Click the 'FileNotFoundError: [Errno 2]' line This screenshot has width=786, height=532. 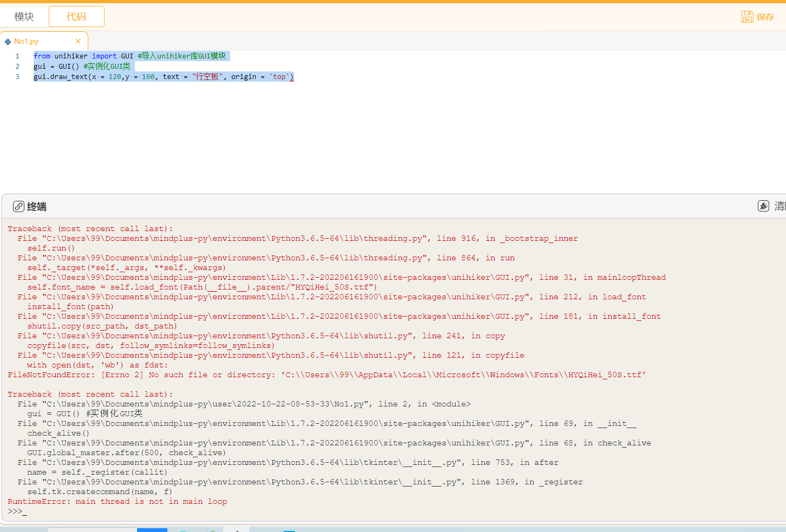[327, 375]
